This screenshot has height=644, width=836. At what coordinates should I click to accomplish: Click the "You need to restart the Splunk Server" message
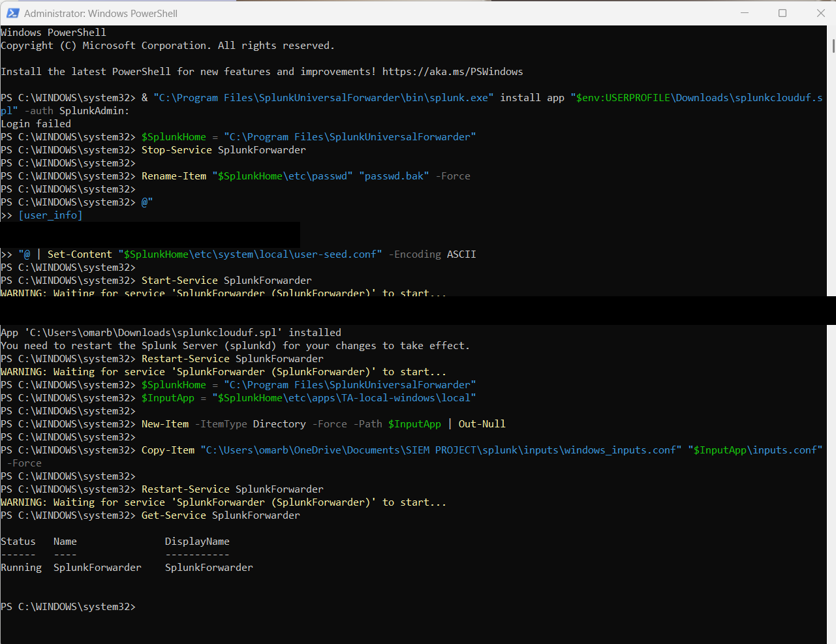(235, 346)
